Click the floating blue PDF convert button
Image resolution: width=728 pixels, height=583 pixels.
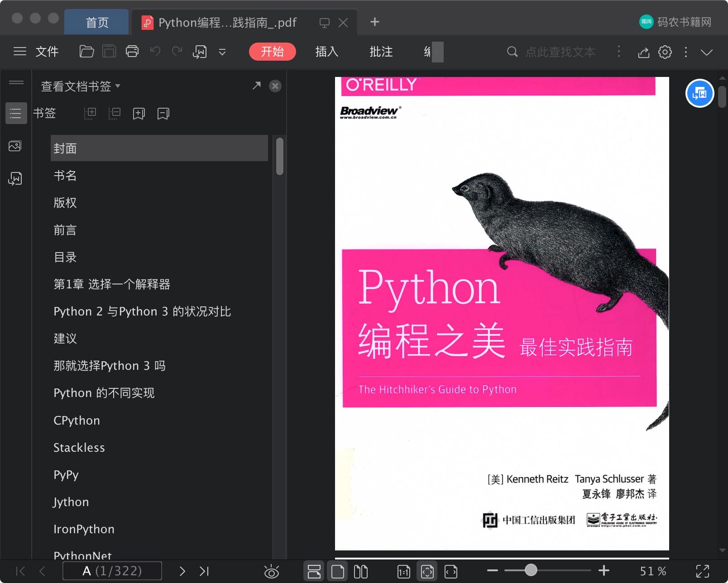pyautogui.click(x=700, y=94)
